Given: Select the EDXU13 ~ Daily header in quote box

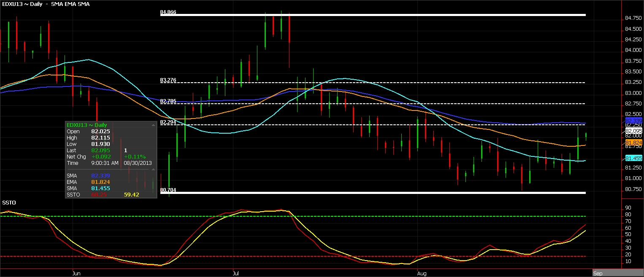Looking at the screenshot, I should coord(87,125).
